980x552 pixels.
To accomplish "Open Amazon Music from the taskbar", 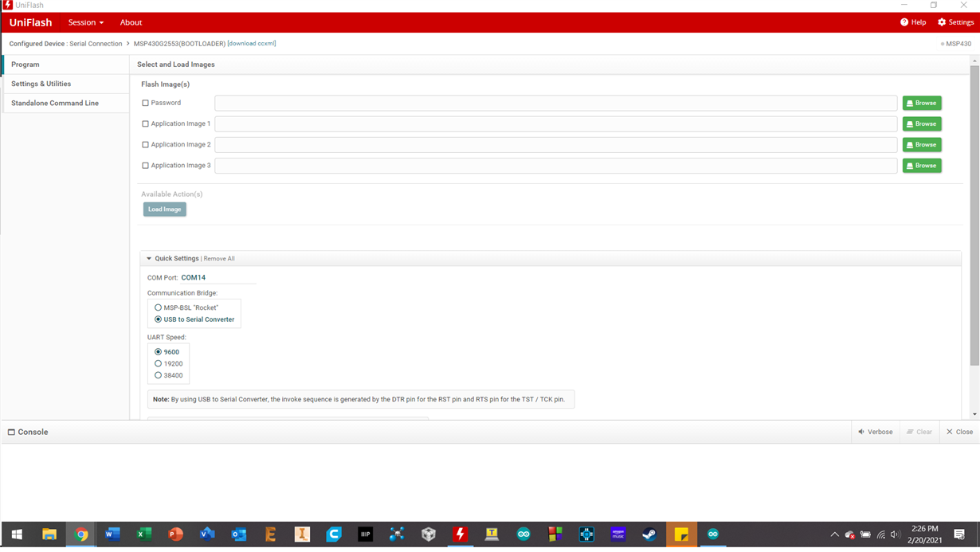I will coord(618,534).
